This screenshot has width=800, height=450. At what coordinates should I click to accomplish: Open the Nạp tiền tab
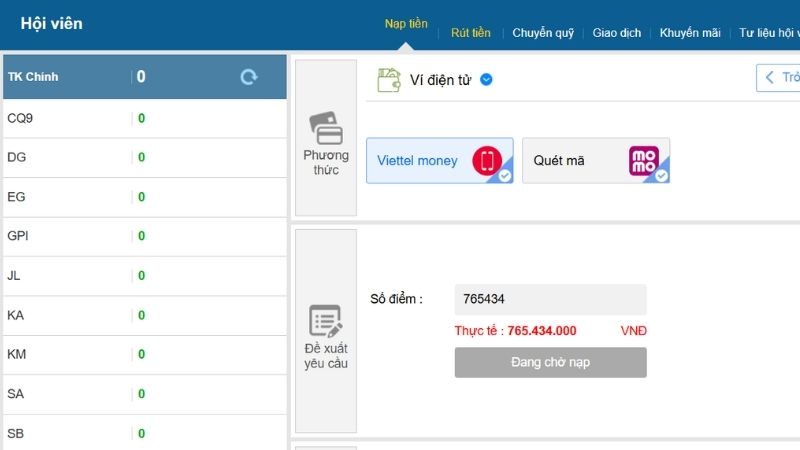pos(406,23)
